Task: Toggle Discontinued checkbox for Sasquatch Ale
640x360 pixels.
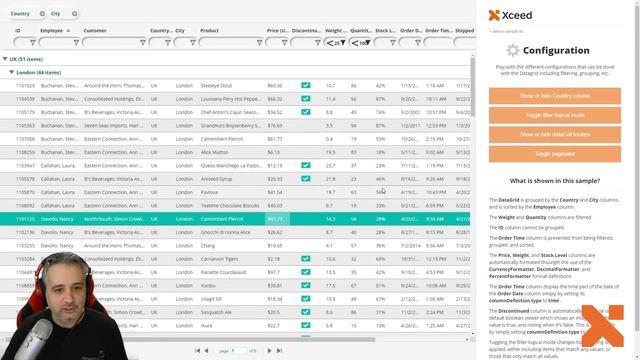Action: [x=306, y=312]
